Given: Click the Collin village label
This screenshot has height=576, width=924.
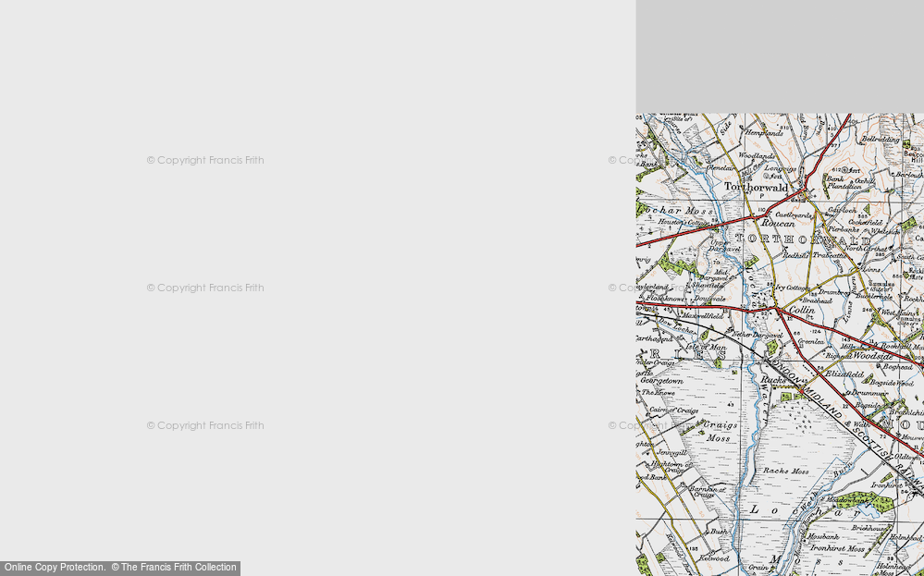Looking at the screenshot, I should pyautogui.click(x=801, y=310).
